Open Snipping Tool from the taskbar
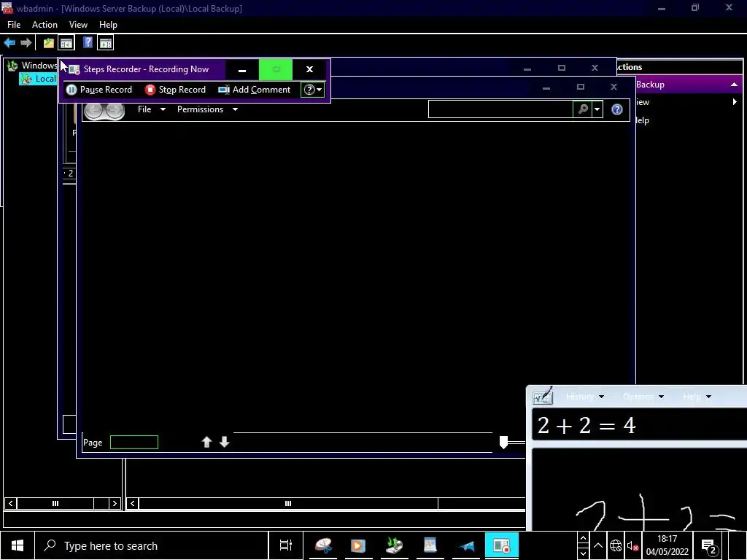The width and height of the screenshot is (747, 560). tap(323, 545)
